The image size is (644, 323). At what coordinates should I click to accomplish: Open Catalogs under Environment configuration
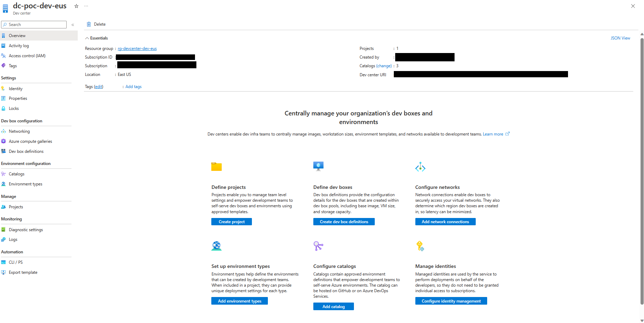click(16, 174)
